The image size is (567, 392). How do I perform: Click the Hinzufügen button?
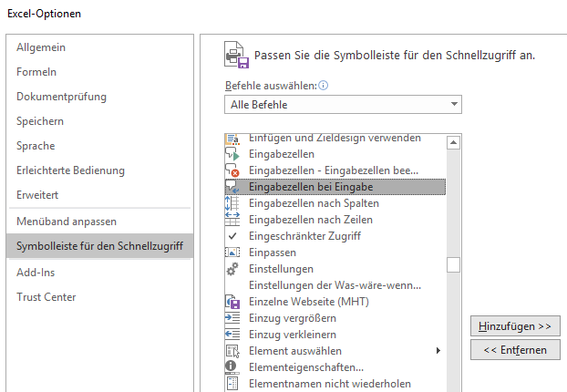coord(515,326)
